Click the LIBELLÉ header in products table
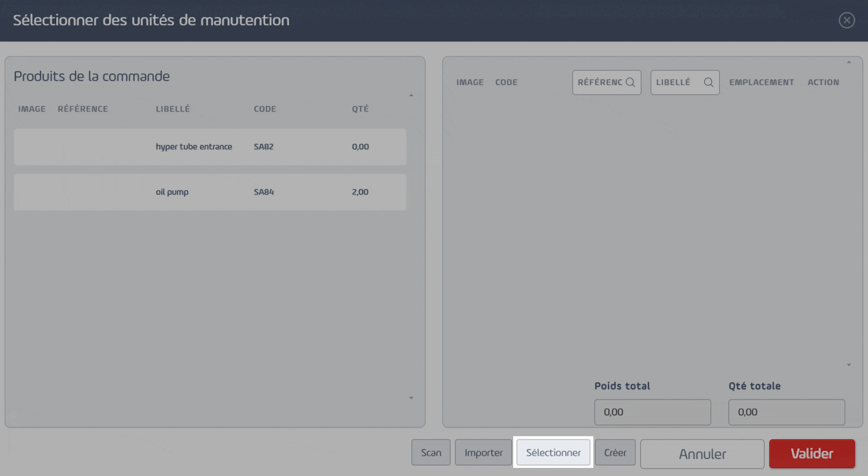Screen dimensions: 868x476 pyautogui.click(x=173, y=109)
